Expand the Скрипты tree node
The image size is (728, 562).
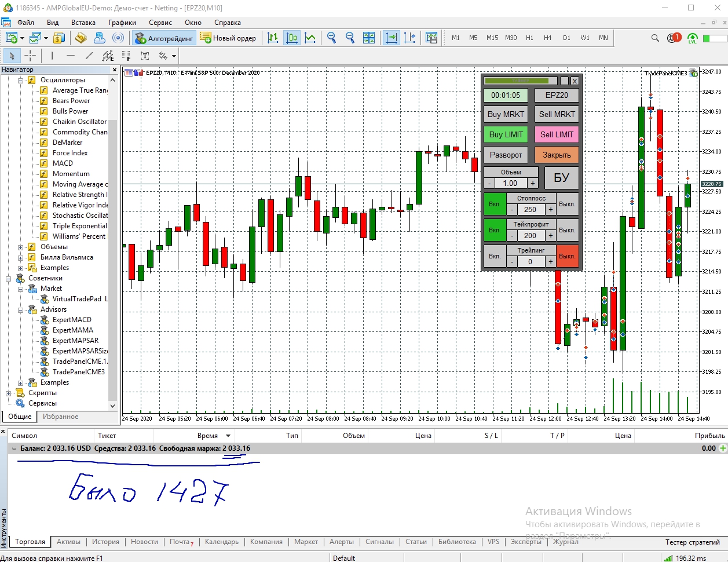point(9,393)
